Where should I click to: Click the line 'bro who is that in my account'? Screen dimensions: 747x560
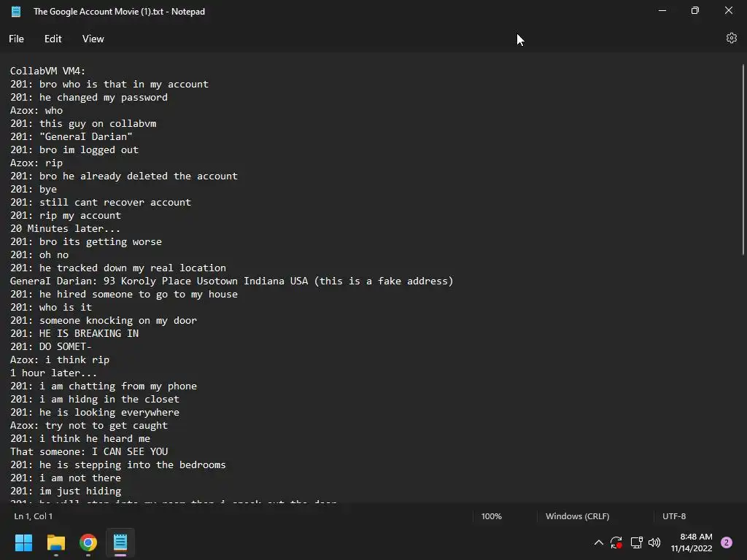tap(109, 85)
